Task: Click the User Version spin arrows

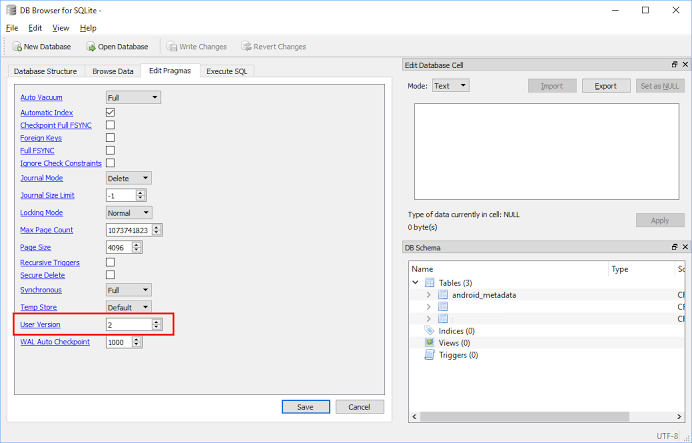Action: click(157, 324)
